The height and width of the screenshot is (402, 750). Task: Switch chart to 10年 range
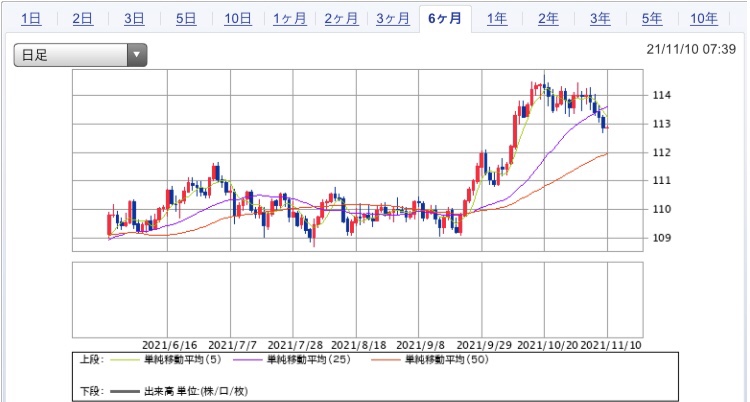click(x=704, y=19)
